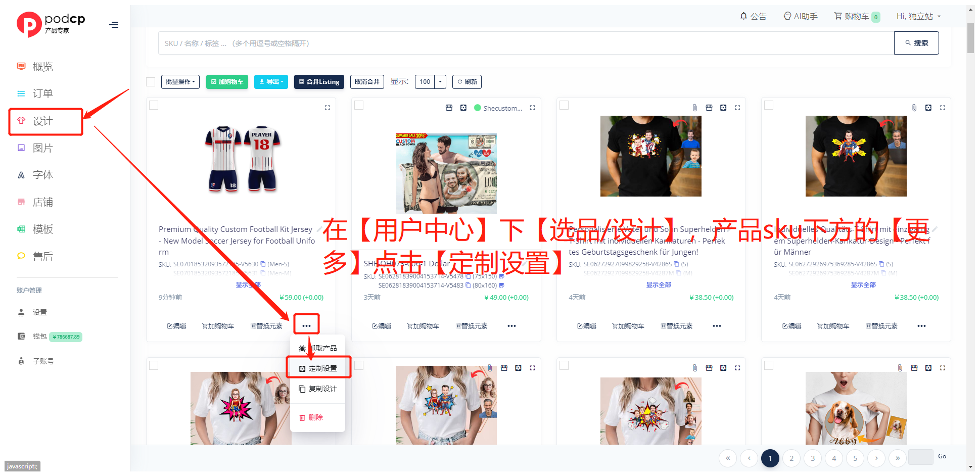The width and height of the screenshot is (980, 476).
Task: Choose 定制设置 from the popup menu
Action: coord(318,368)
